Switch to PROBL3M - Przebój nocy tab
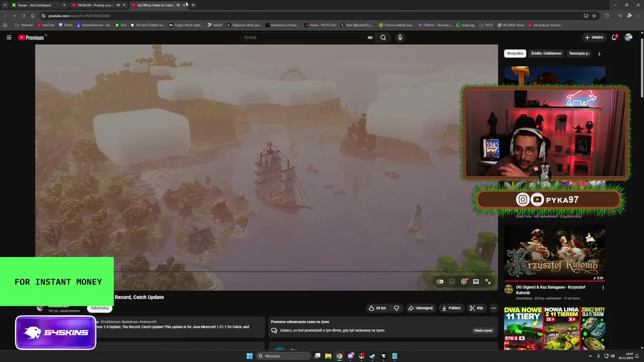The width and height of the screenshot is (644, 362). tap(99, 5)
